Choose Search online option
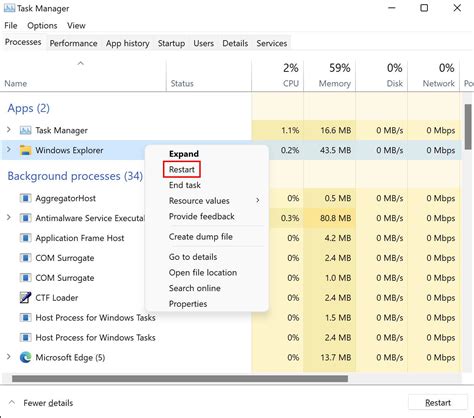This screenshot has width=474, height=418. pos(195,288)
